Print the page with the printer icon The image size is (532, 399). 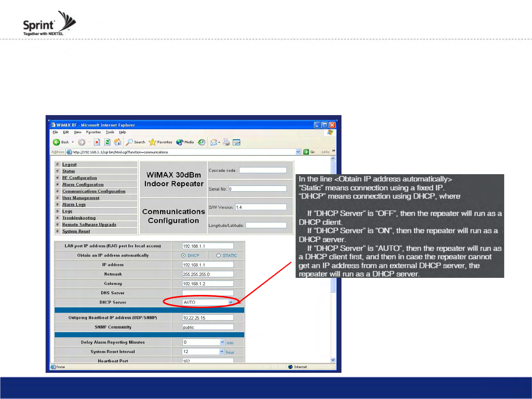point(226,142)
